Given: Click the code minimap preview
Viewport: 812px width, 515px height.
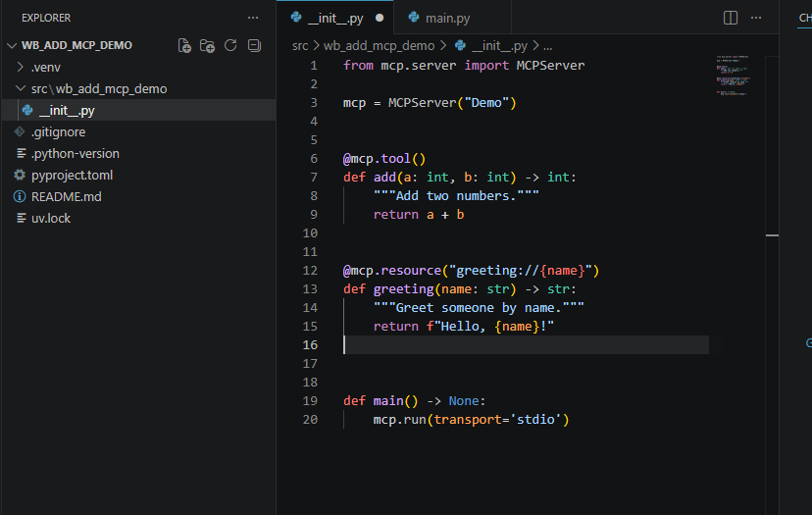Looking at the screenshot, I should pos(733,76).
